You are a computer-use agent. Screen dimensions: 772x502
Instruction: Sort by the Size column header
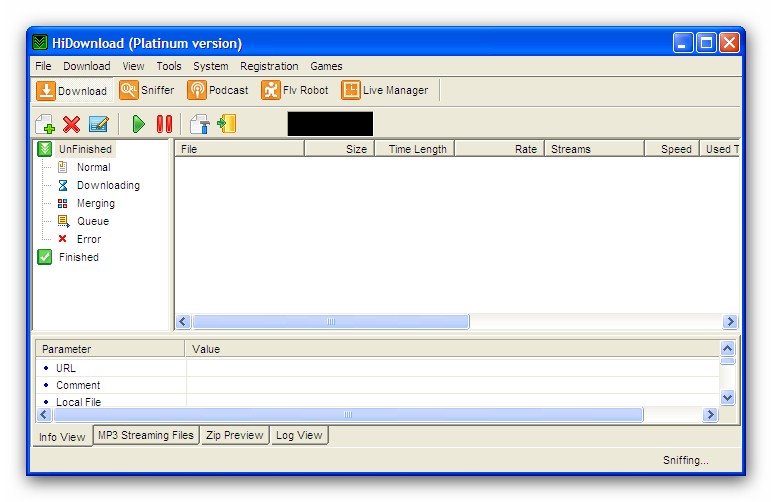pyautogui.click(x=340, y=149)
